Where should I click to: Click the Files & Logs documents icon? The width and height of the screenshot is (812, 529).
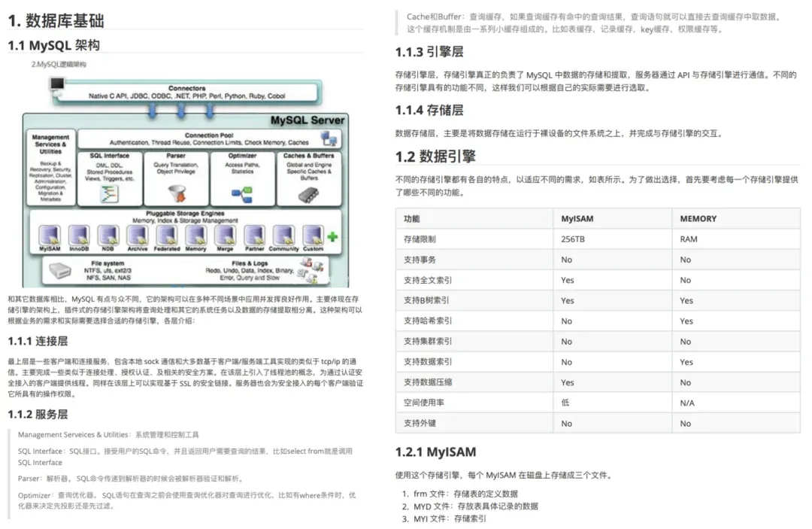point(311,270)
